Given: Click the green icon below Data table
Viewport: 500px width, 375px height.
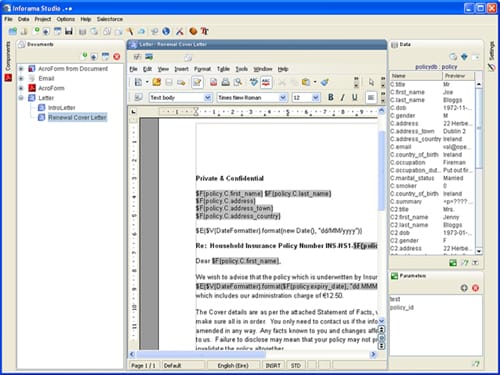Looking at the screenshot, I should tap(453, 263).
